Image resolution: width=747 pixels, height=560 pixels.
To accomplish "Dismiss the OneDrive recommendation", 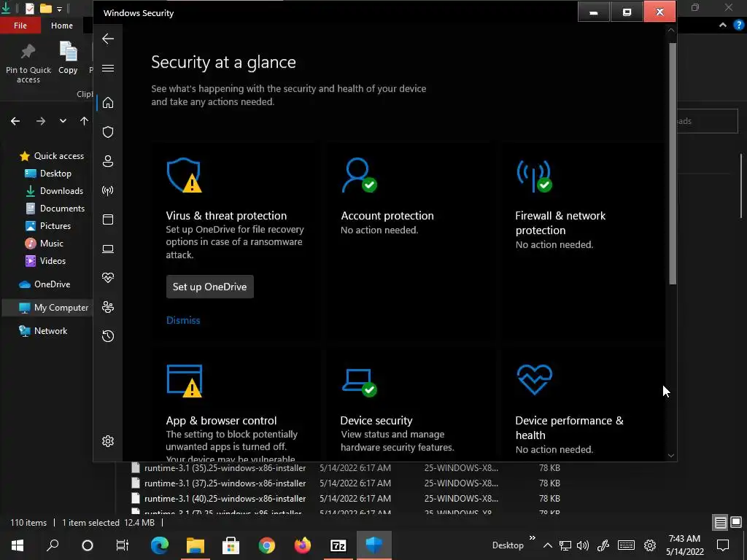I will 183,321.
